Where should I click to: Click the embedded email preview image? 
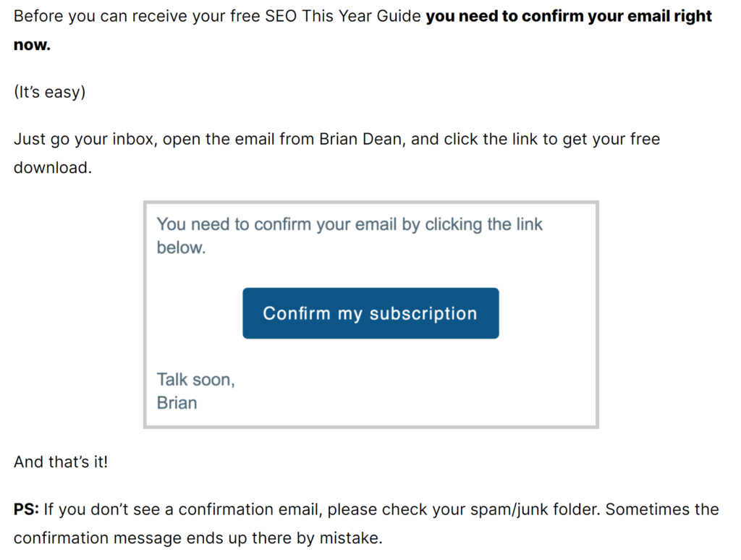[x=371, y=315]
